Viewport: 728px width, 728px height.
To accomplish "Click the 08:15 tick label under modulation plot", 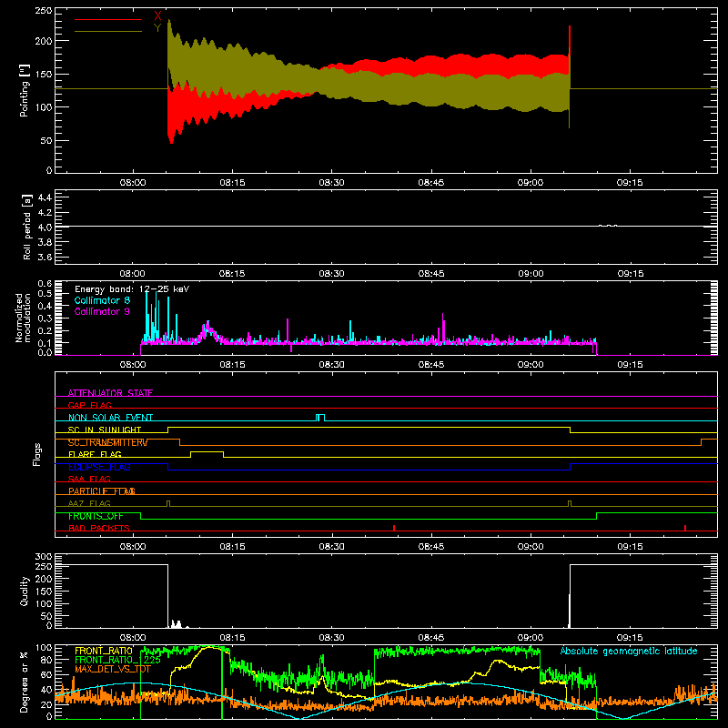I will point(232,365).
